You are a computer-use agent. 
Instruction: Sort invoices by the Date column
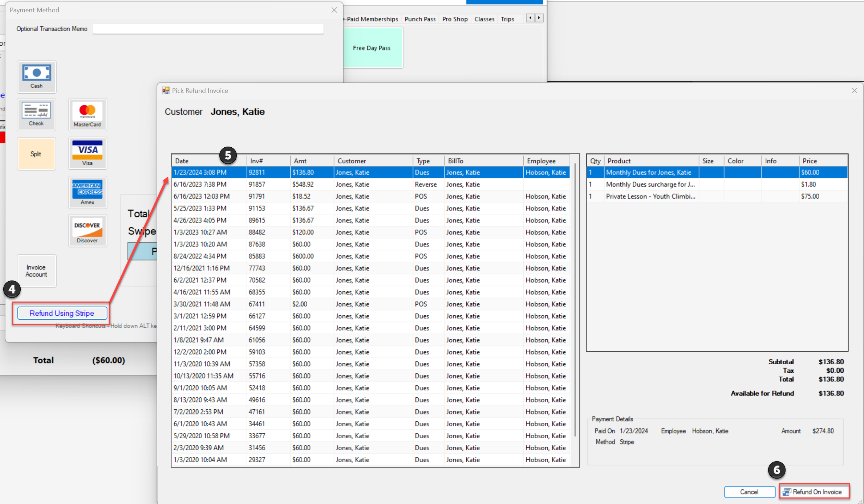coord(209,161)
